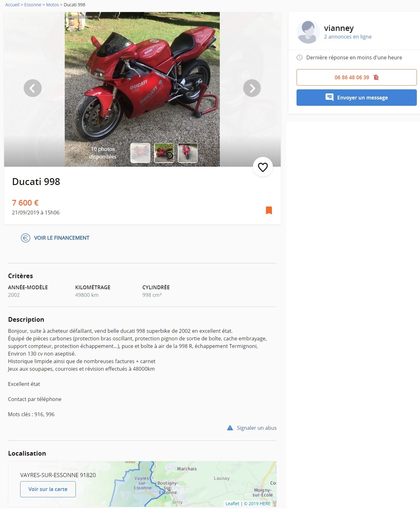The height and width of the screenshot is (509, 420).
Task: Open the Motos breadcrumb category
Action: (52, 5)
